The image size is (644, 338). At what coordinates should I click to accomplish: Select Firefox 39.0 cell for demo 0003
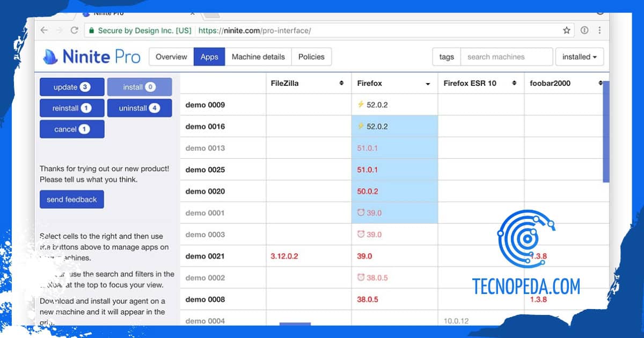394,234
